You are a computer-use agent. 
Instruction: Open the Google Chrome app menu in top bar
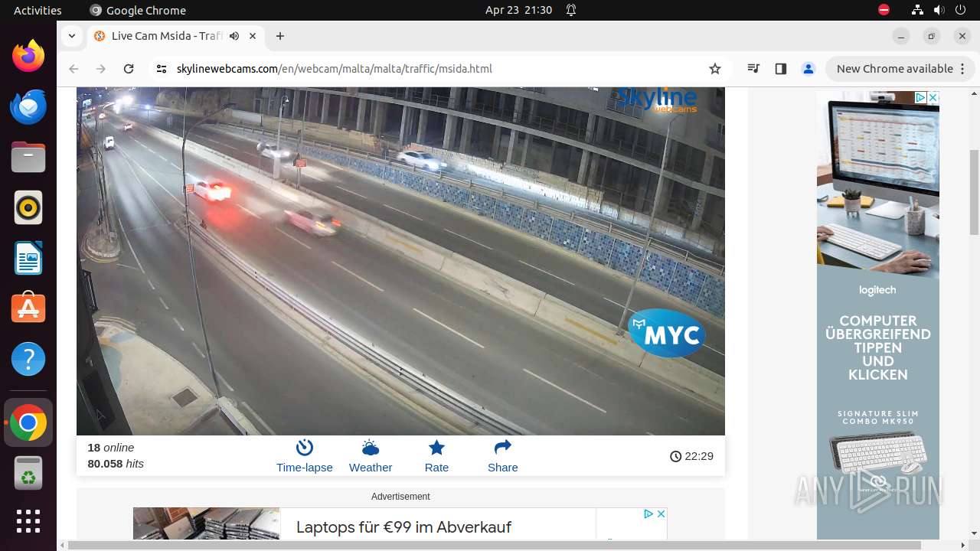[x=138, y=10]
